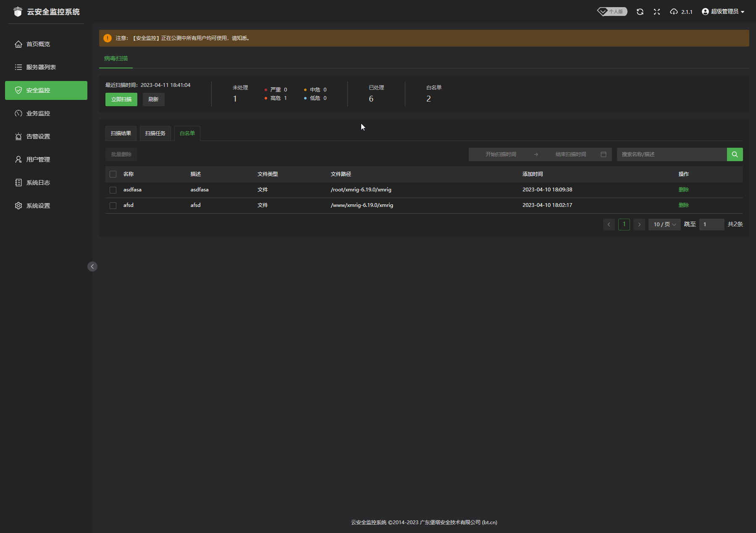Screen dimensions: 756x533
Task: Switch to the 扫描结果 tab
Action: [x=121, y=133]
